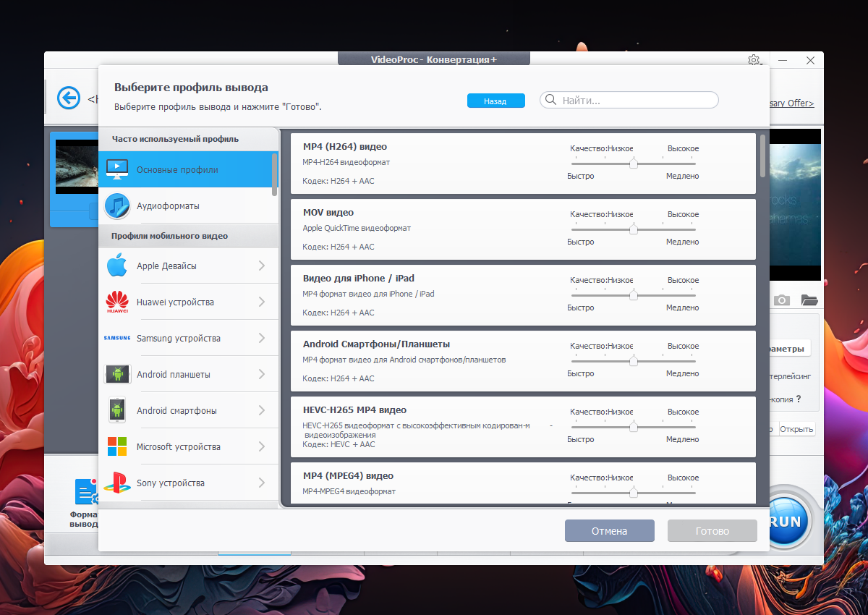The height and width of the screenshot is (615, 868).
Task: Open settings gear in VideoProc title bar
Action: pos(754,60)
